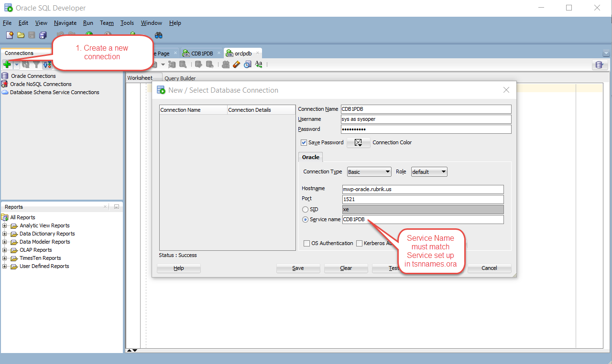Select the Service name radio button
612x364 pixels.
(305, 219)
